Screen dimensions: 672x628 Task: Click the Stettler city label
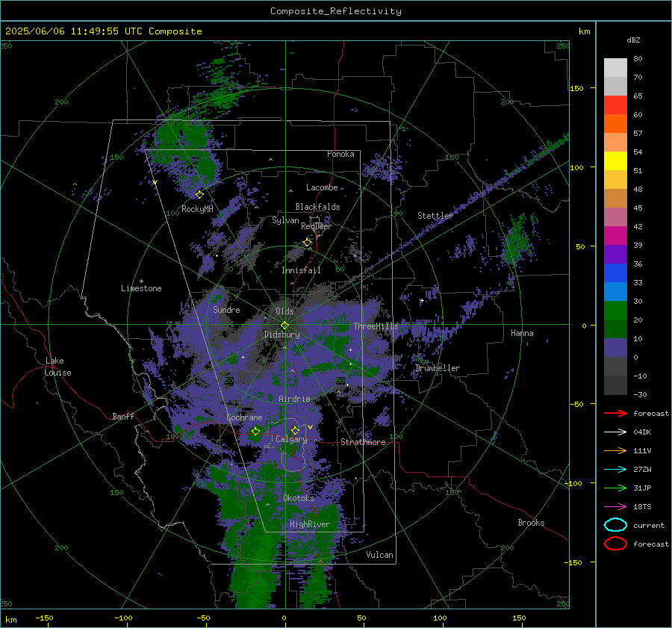tap(435, 216)
